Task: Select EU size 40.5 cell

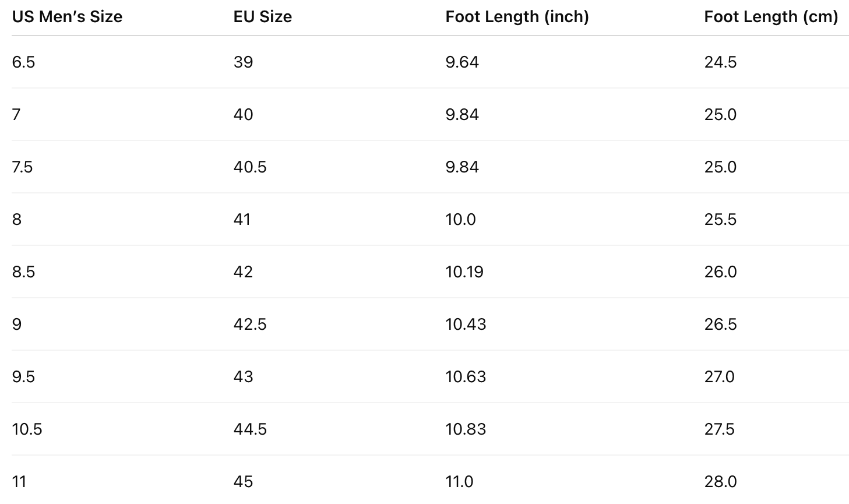Action: [249, 167]
